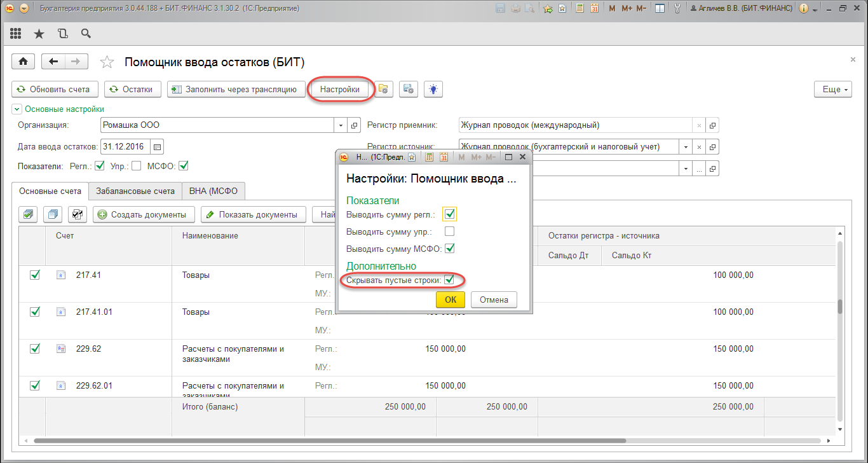The width and height of the screenshot is (868, 463).
Task: Click the save-settings disk with gear icon
Action: pyautogui.click(x=409, y=90)
